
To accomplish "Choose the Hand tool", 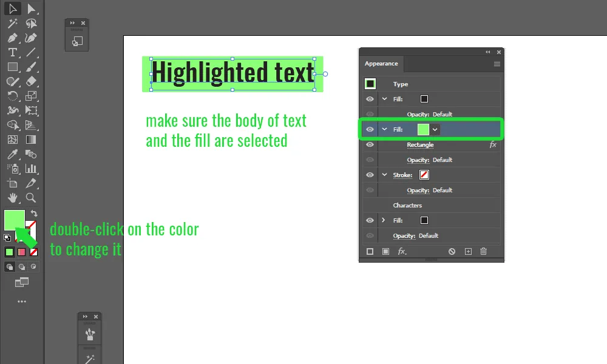I will pyautogui.click(x=12, y=198).
